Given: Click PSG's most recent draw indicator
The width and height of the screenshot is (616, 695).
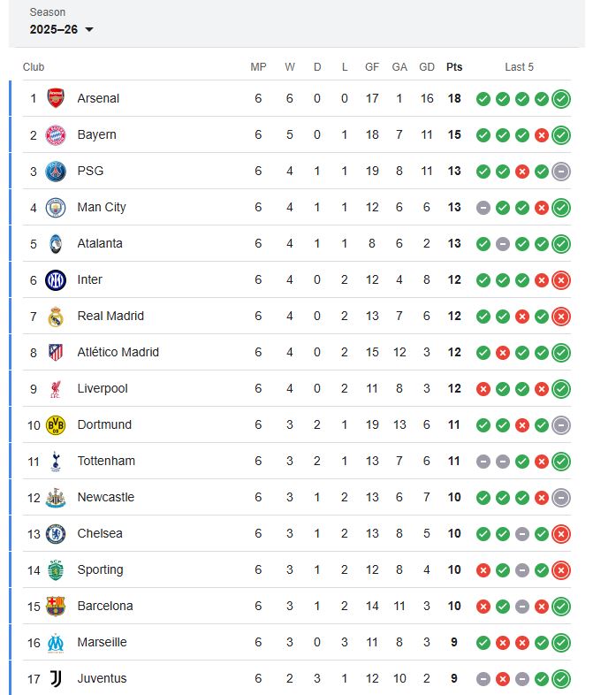Looking at the screenshot, I should (x=561, y=171).
